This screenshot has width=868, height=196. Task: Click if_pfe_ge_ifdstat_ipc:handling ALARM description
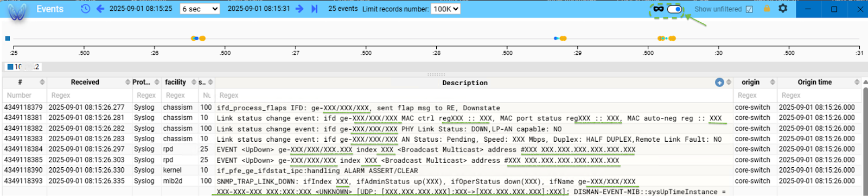317,170
